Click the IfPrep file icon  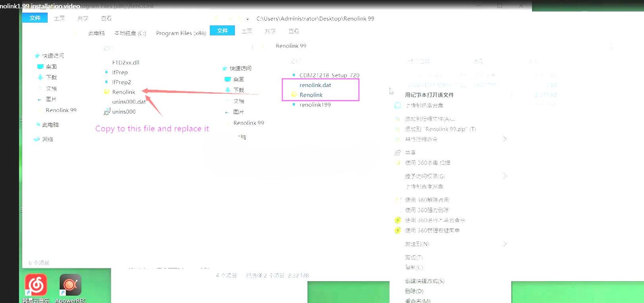point(106,72)
